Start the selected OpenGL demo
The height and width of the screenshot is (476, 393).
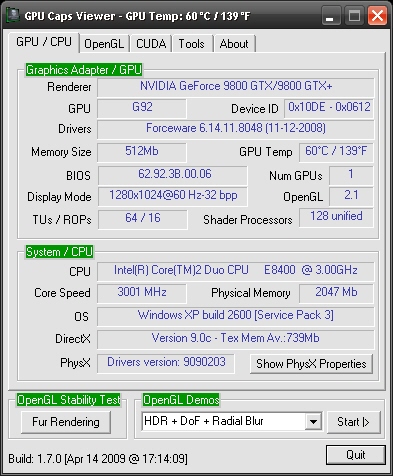(x=353, y=422)
